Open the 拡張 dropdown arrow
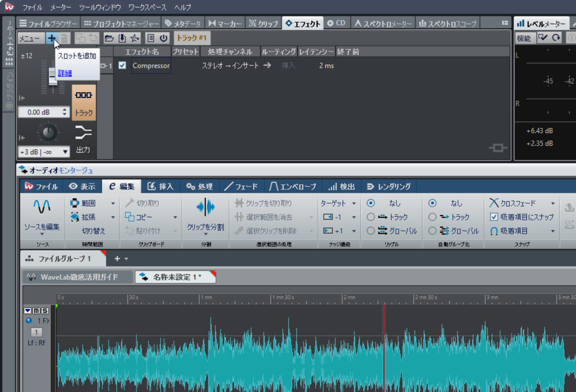The width and height of the screenshot is (576, 392). pos(112,218)
